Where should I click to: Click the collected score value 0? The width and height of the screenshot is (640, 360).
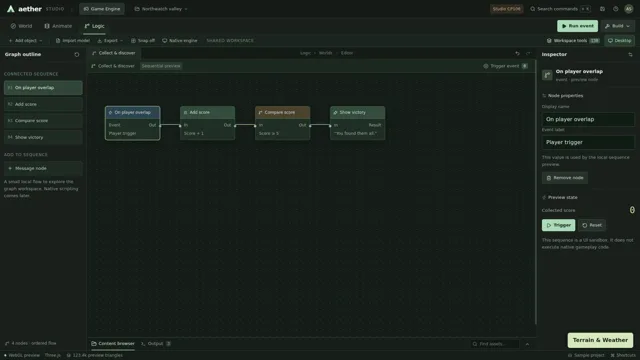(x=632, y=210)
